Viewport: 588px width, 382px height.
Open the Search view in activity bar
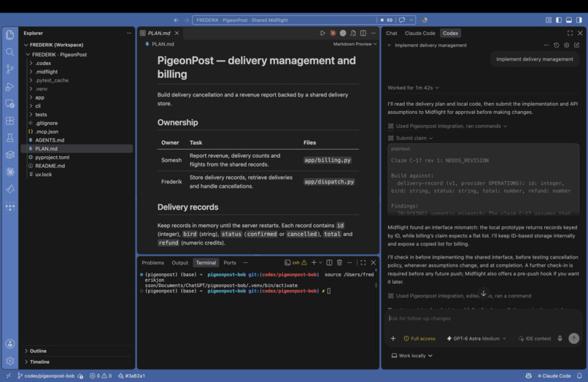point(10,52)
